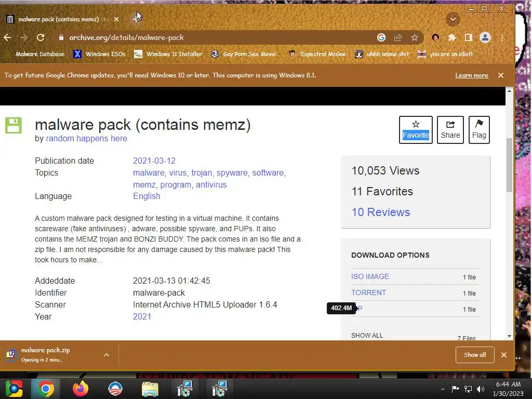Screen dimensions: 532x399
Task: Launch Firefox from the taskbar
Action: 81,389
